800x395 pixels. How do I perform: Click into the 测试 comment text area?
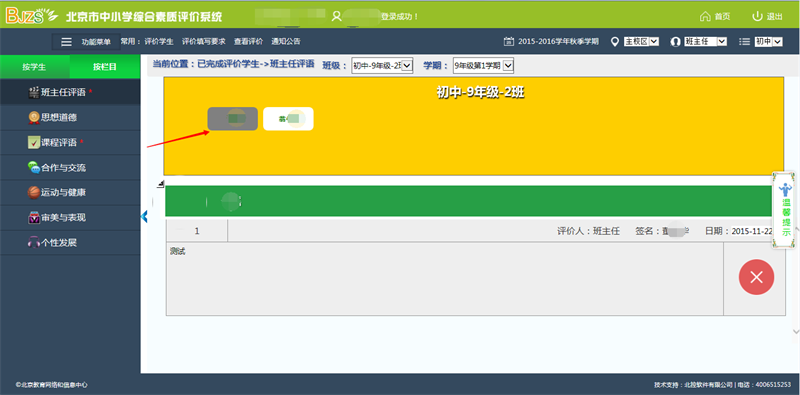pos(444,279)
